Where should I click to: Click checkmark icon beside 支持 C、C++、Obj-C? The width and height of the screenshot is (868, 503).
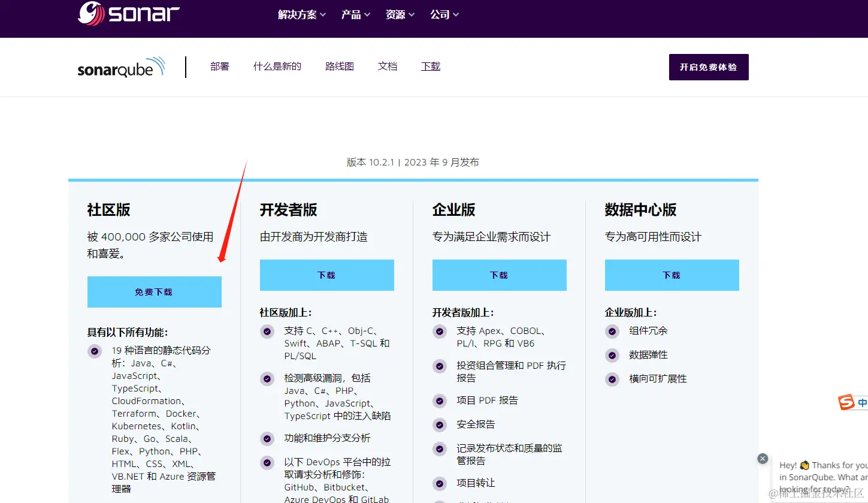[267, 331]
